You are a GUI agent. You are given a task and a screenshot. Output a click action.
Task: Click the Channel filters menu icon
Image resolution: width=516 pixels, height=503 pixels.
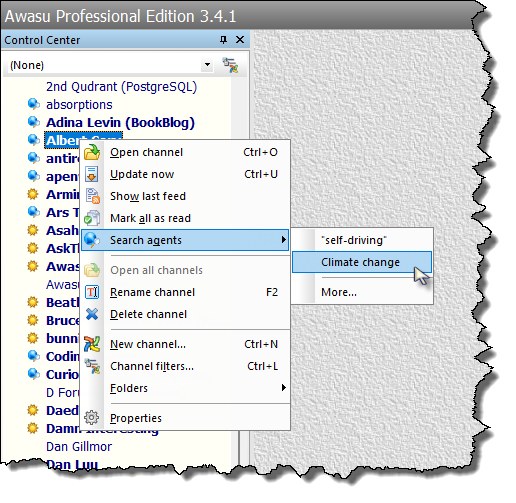click(92, 366)
